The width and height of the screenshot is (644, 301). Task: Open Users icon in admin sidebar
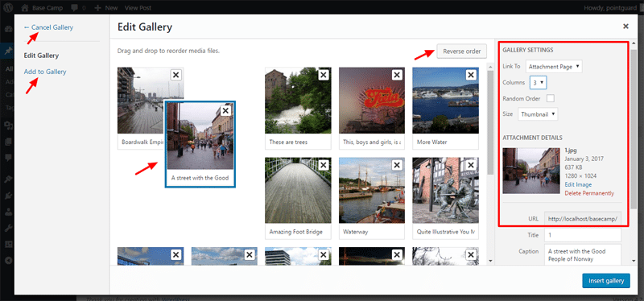point(8,212)
